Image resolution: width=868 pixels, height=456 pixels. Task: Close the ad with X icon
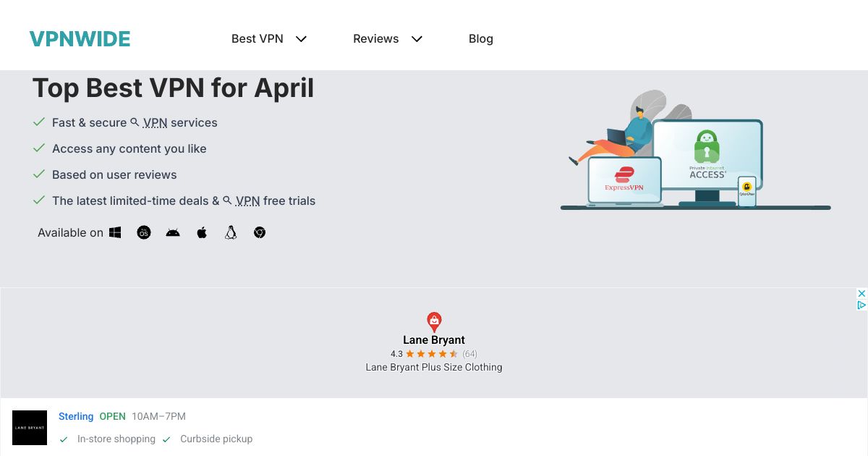861,293
